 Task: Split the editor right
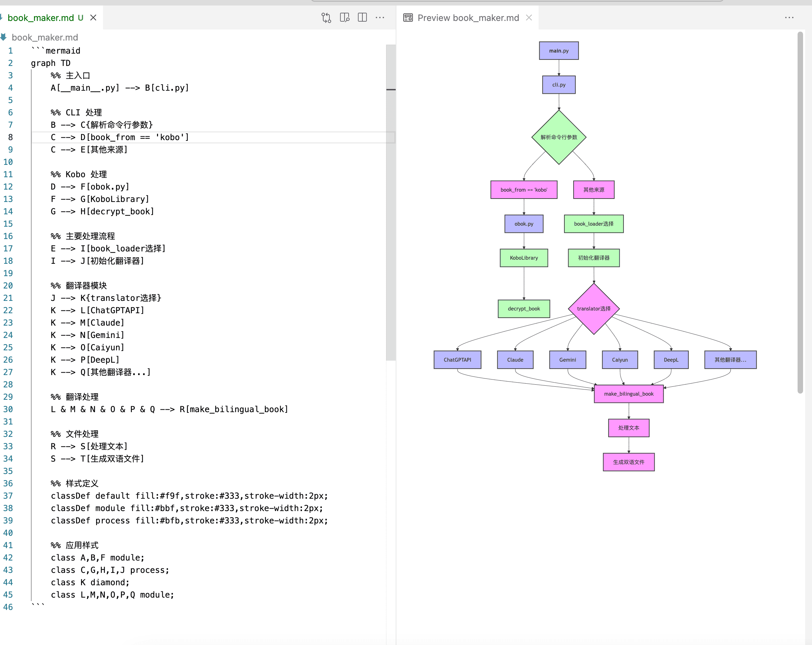[x=362, y=18]
